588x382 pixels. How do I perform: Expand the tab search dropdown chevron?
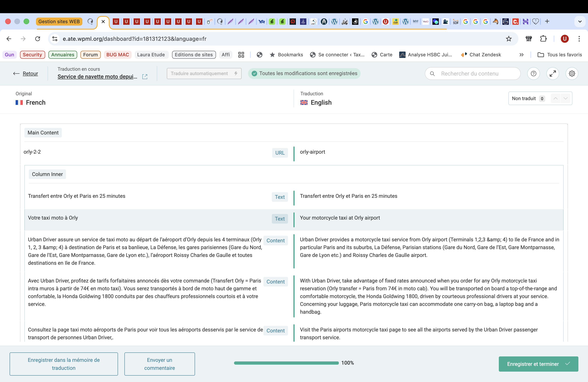coord(580,21)
